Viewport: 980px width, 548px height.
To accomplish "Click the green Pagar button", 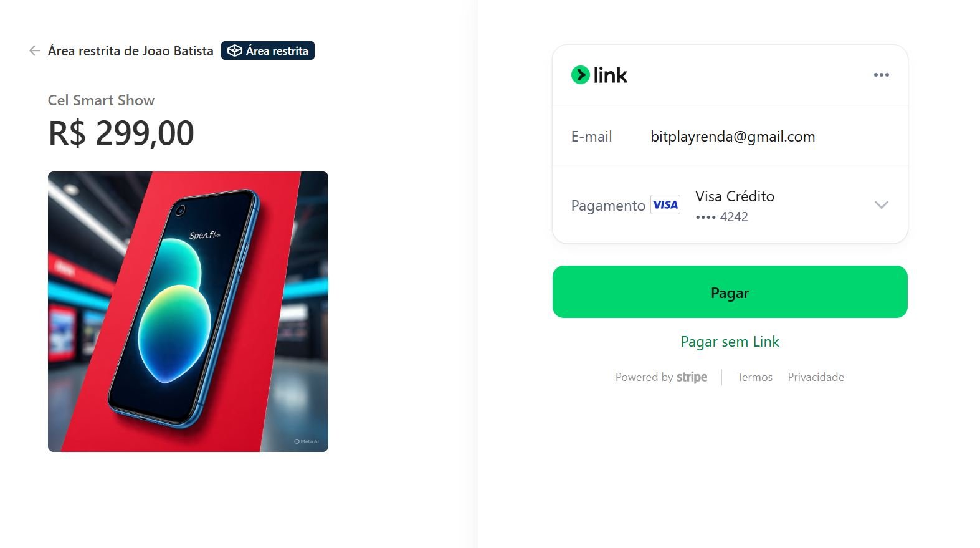I will 730,292.
